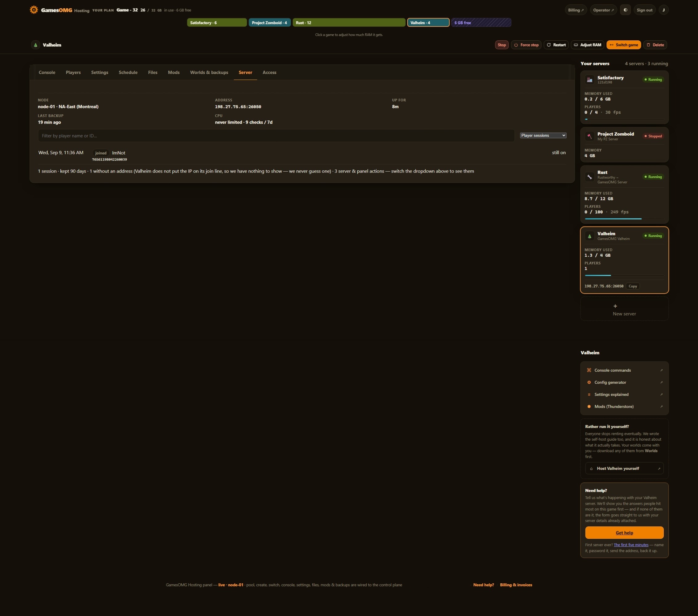Click the Valheim card tree icon
Image resolution: width=698 pixels, height=616 pixels.
click(589, 236)
